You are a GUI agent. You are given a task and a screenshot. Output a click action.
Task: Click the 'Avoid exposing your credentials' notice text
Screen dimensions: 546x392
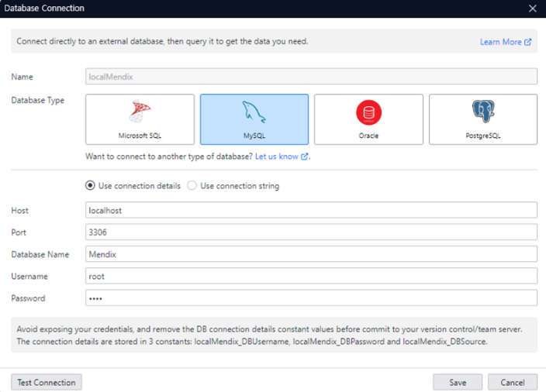(270, 335)
